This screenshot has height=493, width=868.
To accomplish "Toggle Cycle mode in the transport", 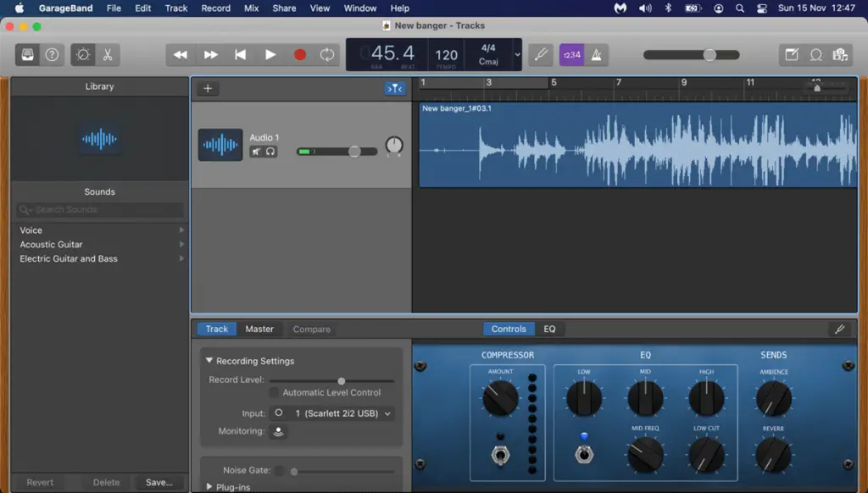I will click(327, 55).
